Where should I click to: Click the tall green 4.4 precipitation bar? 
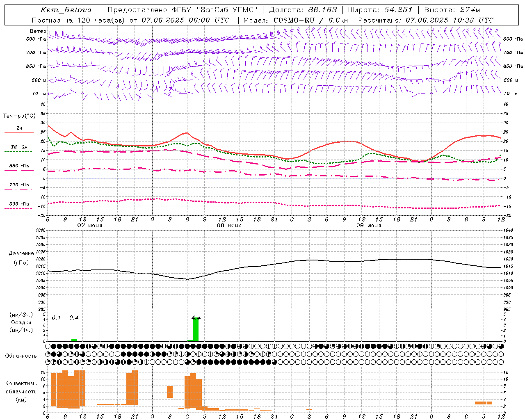pyautogui.click(x=196, y=329)
